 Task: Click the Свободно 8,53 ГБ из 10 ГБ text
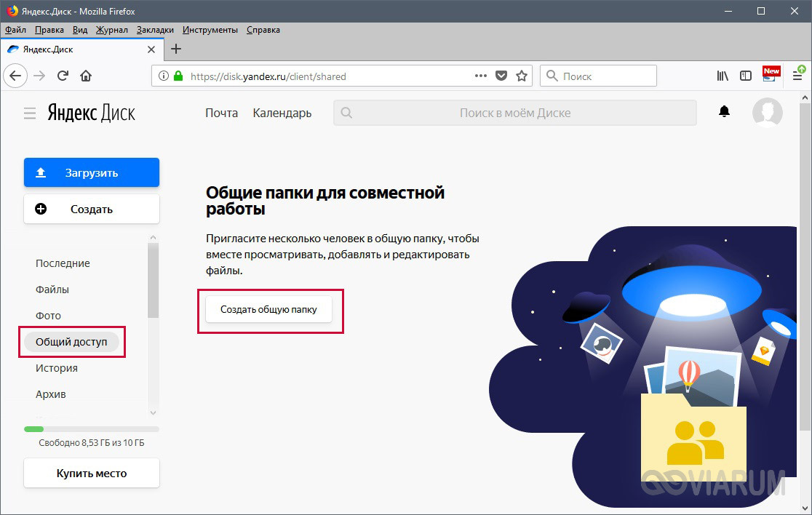92,443
